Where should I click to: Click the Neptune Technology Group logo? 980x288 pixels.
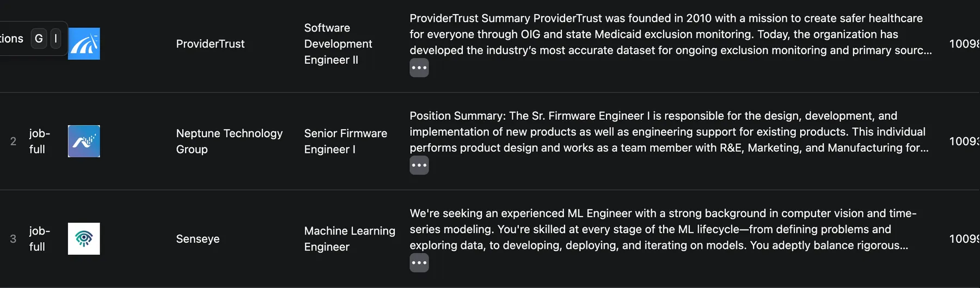(x=84, y=141)
